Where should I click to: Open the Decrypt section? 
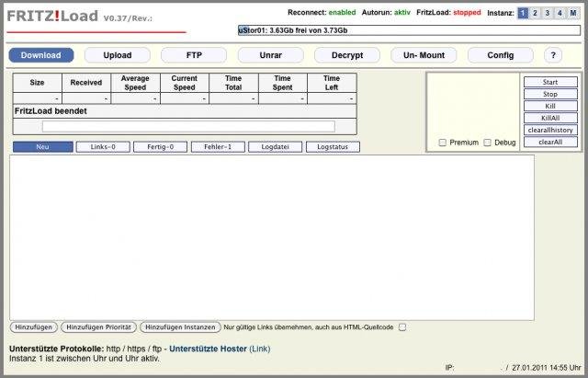click(x=347, y=55)
